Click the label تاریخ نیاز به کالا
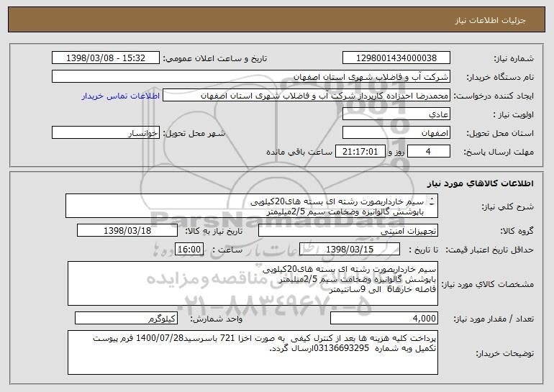This screenshot has height=392, width=554. pos(214,232)
